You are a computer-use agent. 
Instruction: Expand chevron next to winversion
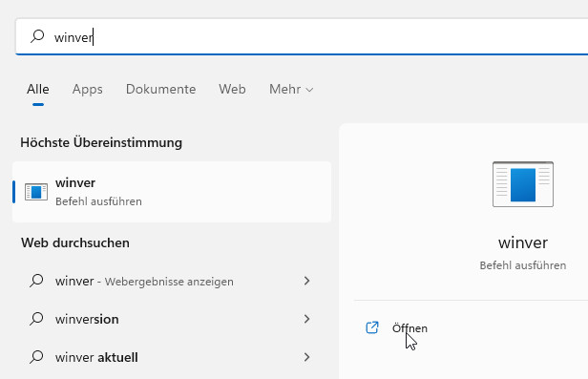(x=306, y=319)
